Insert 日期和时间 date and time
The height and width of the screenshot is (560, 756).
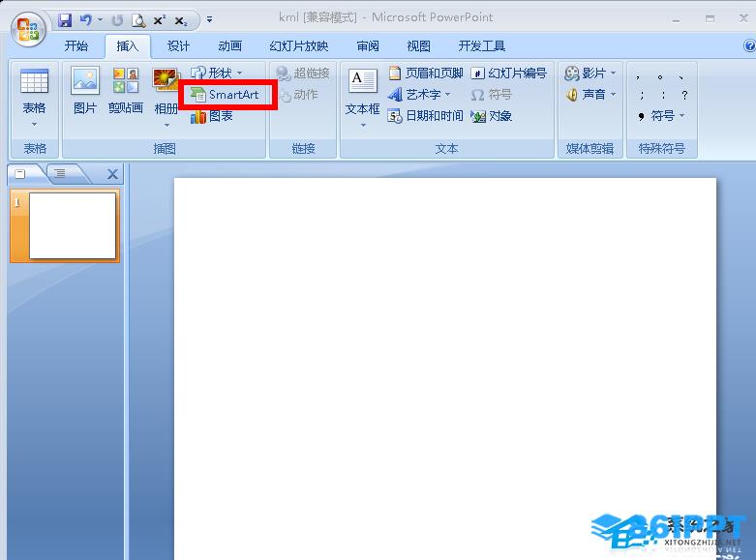pos(426,116)
